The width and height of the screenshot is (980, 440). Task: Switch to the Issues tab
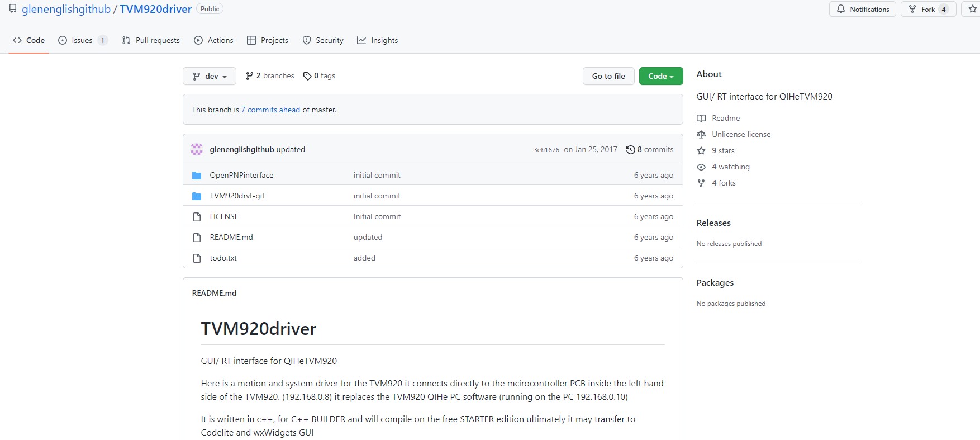click(82, 40)
